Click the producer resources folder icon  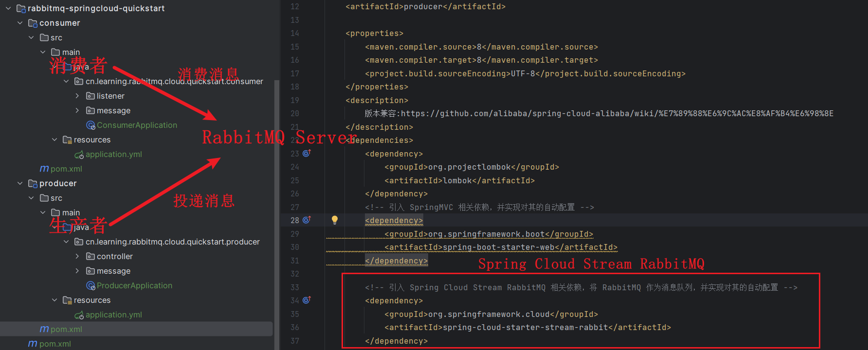[x=68, y=300]
